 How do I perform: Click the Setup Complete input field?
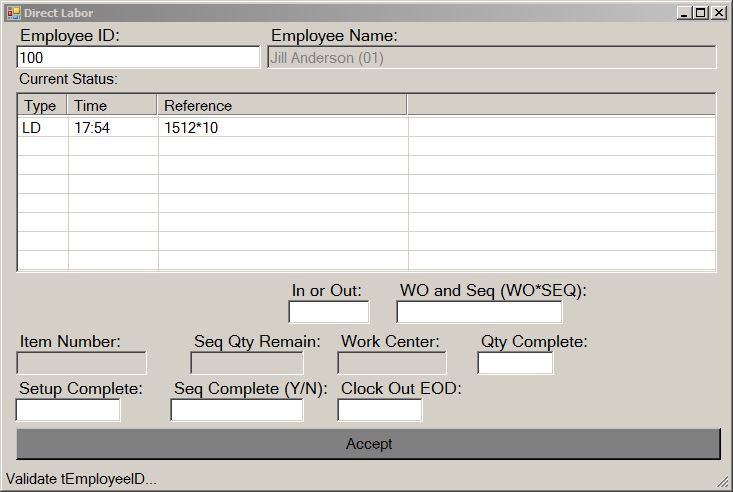click(x=68, y=410)
